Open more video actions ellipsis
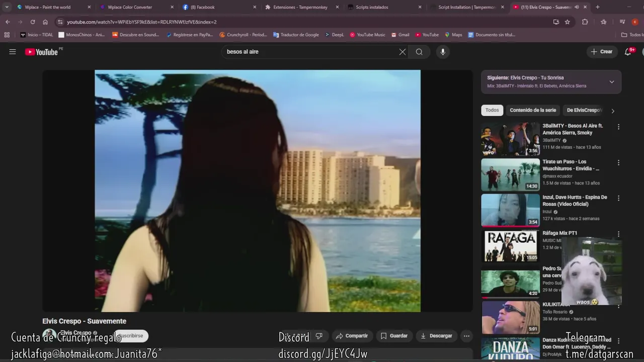Screen dimensions: 644x362 click(x=466, y=336)
